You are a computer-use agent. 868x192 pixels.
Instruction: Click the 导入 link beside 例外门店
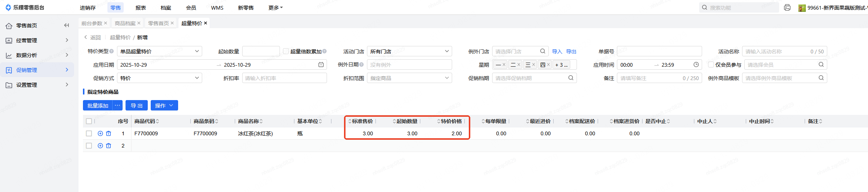(x=557, y=52)
